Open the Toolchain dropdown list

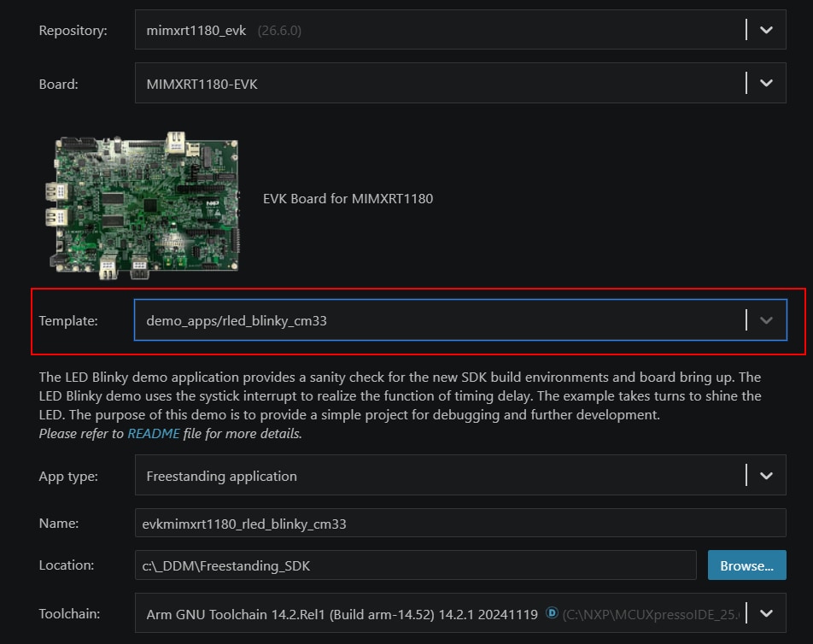pos(460,613)
